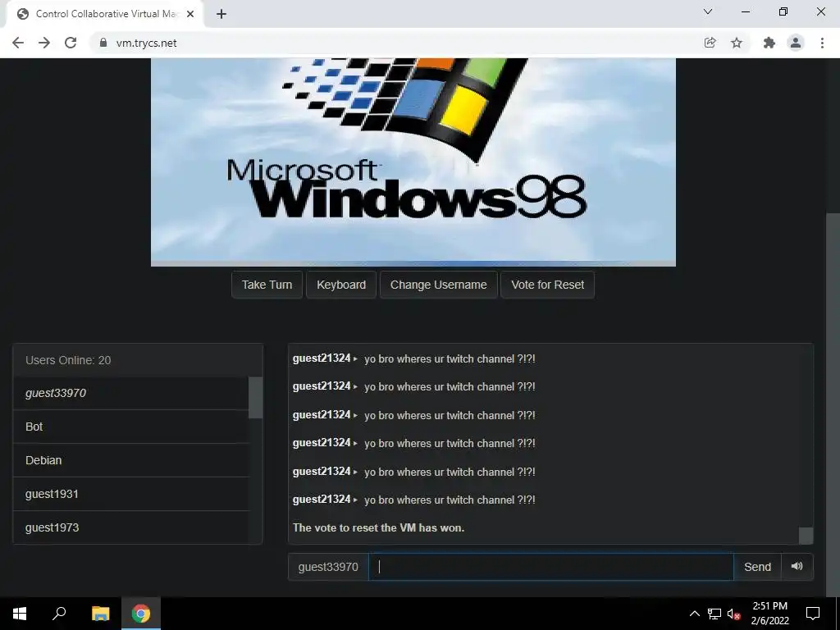Click the chat box scrollbar thumb
The height and width of the screenshot is (630, 840).
point(806,536)
